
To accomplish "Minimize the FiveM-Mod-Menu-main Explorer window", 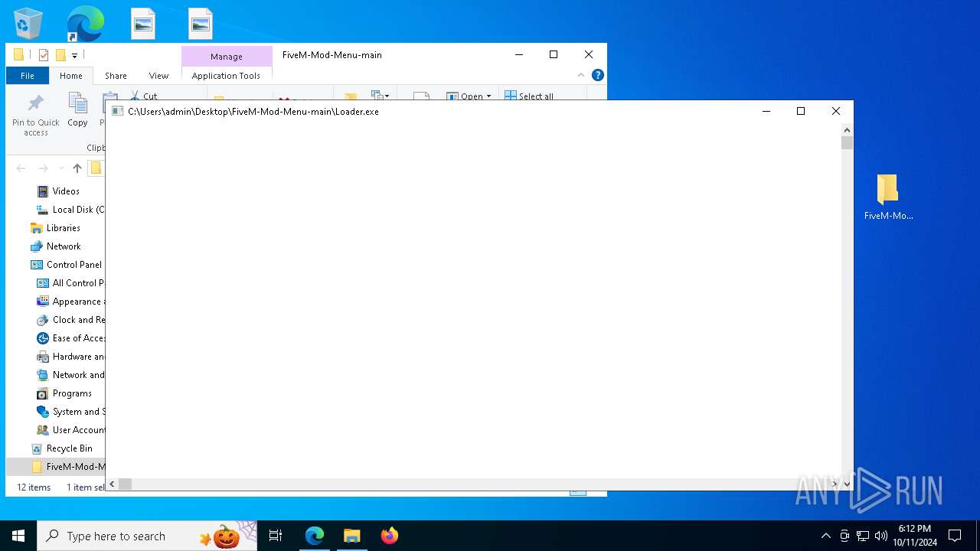I will 519,54.
